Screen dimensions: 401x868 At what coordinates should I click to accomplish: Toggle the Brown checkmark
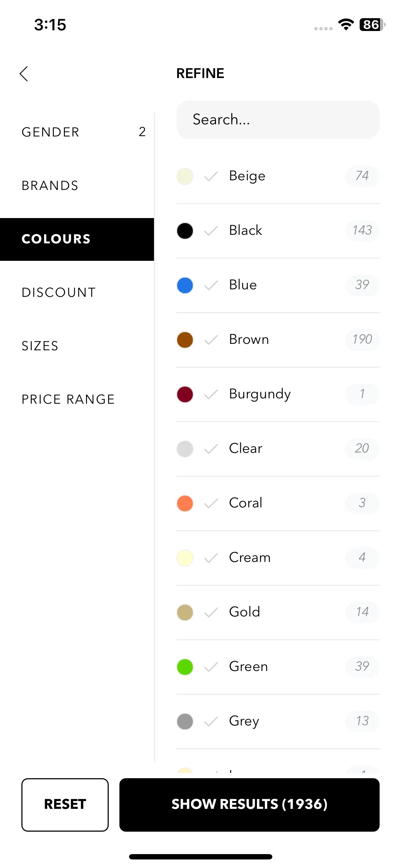point(211,340)
